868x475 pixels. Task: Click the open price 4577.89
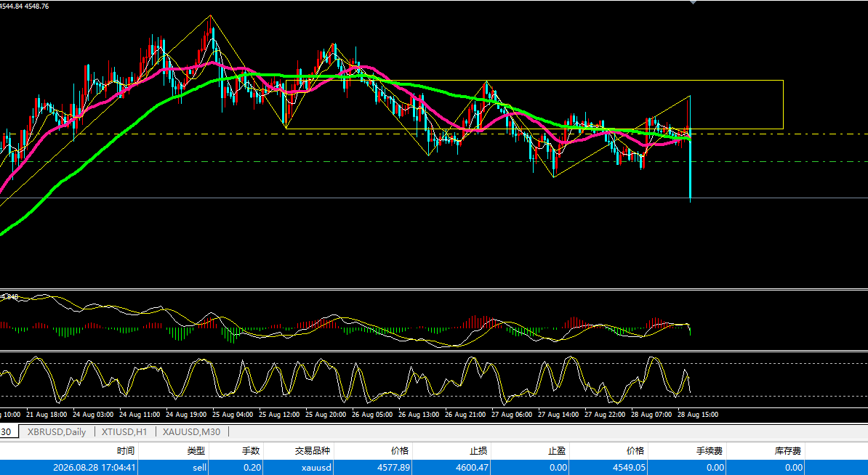[x=393, y=468]
